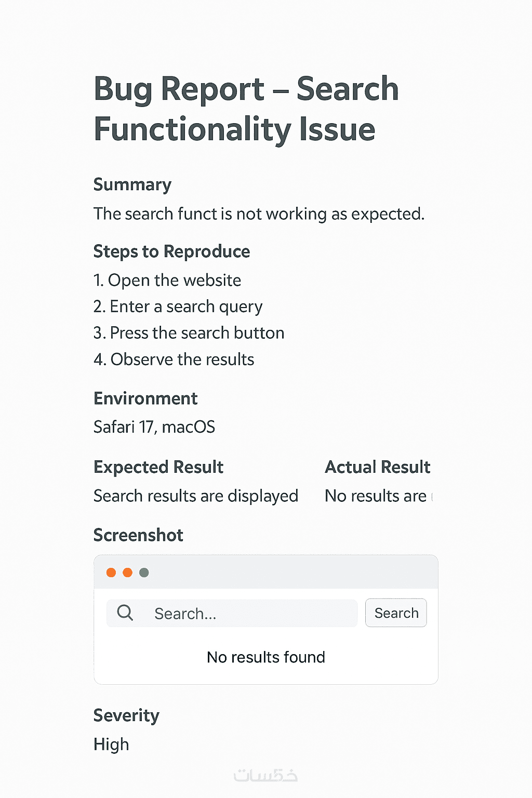Click the second orange window dot
The image size is (532, 798).
click(127, 573)
